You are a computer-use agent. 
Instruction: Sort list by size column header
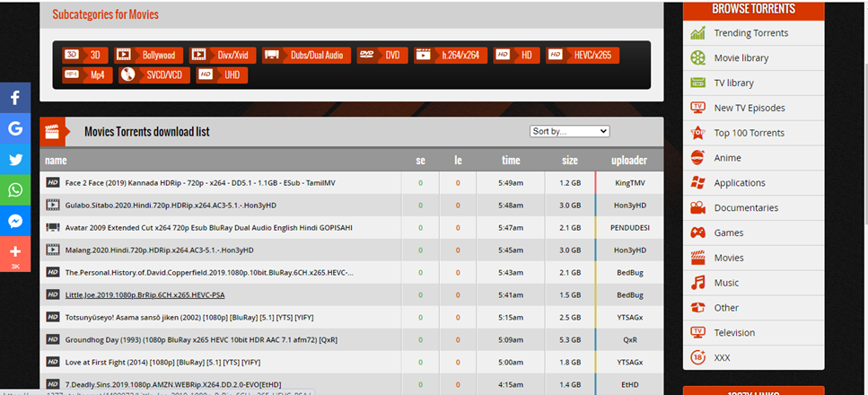point(570,161)
